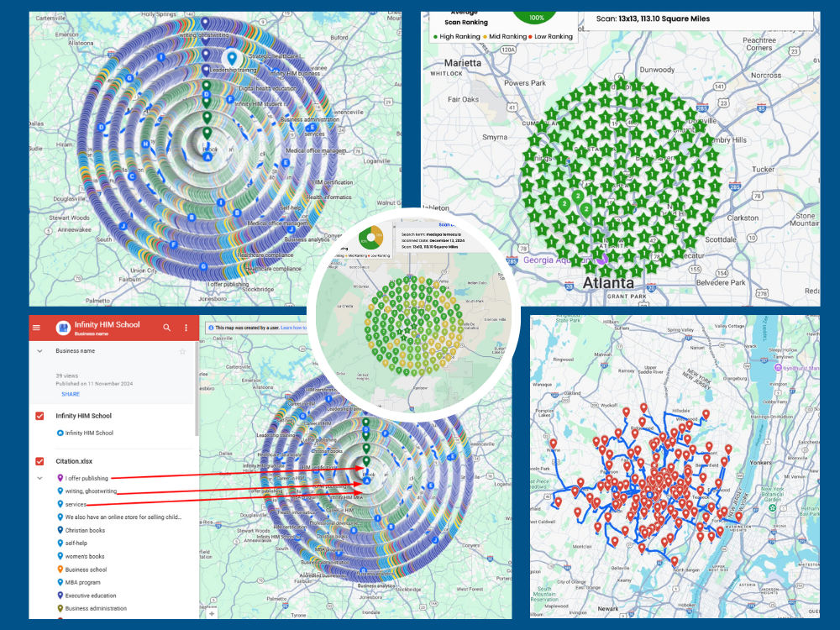Screen dimensions: 840x630
Task: Click the 'Scan: 13x13, 113.10 Square Miles' text
Action: point(653,18)
